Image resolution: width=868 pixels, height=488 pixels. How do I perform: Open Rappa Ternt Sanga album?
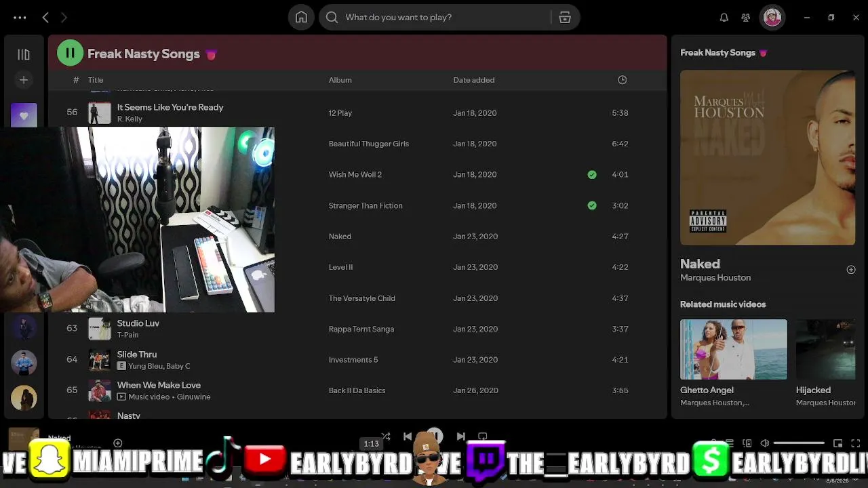[361, 329]
